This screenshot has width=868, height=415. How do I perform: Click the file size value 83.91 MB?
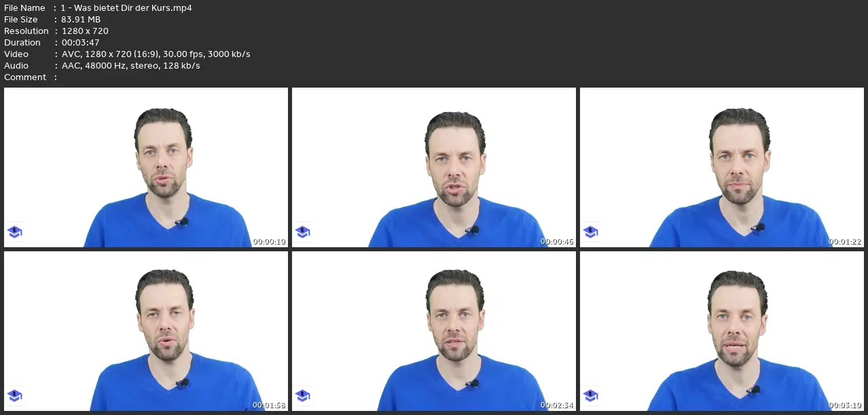[81, 20]
